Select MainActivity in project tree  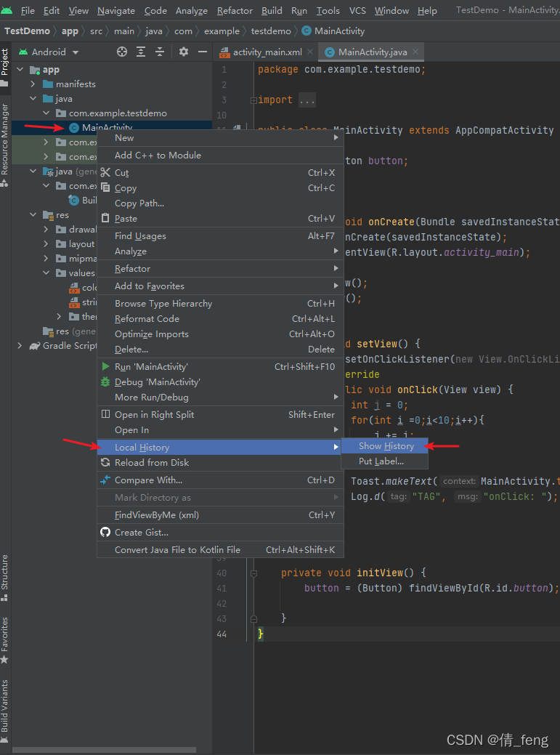(107, 128)
